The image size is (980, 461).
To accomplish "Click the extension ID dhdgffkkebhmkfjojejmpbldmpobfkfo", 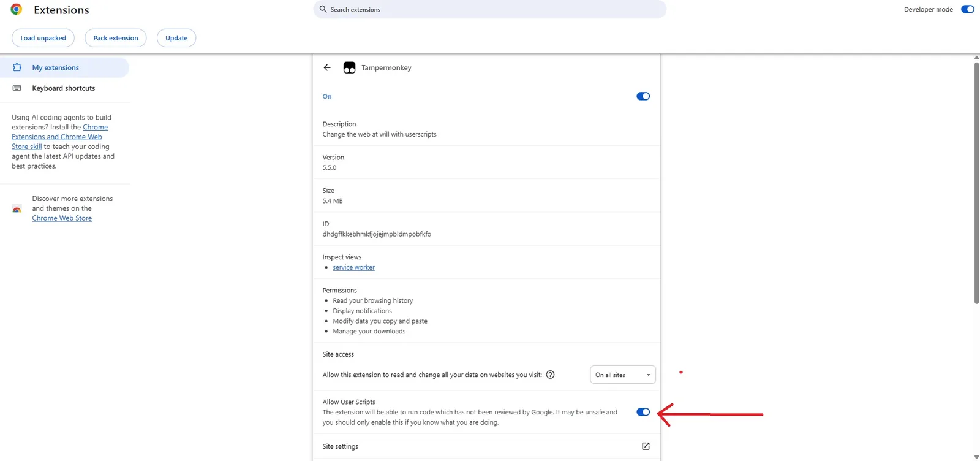I will coord(377,234).
